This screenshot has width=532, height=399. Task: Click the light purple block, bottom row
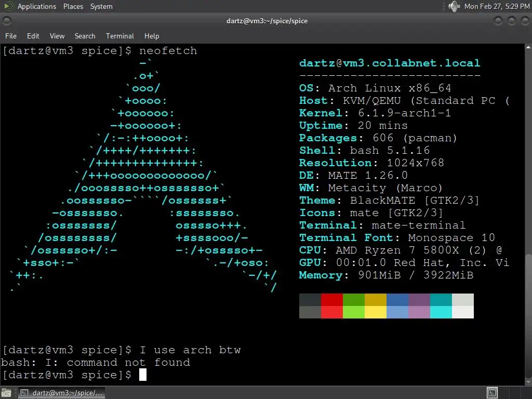click(419, 312)
